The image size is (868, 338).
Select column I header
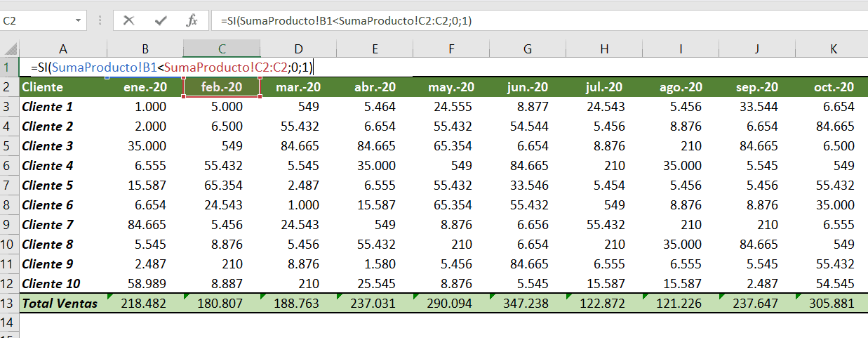(x=680, y=48)
